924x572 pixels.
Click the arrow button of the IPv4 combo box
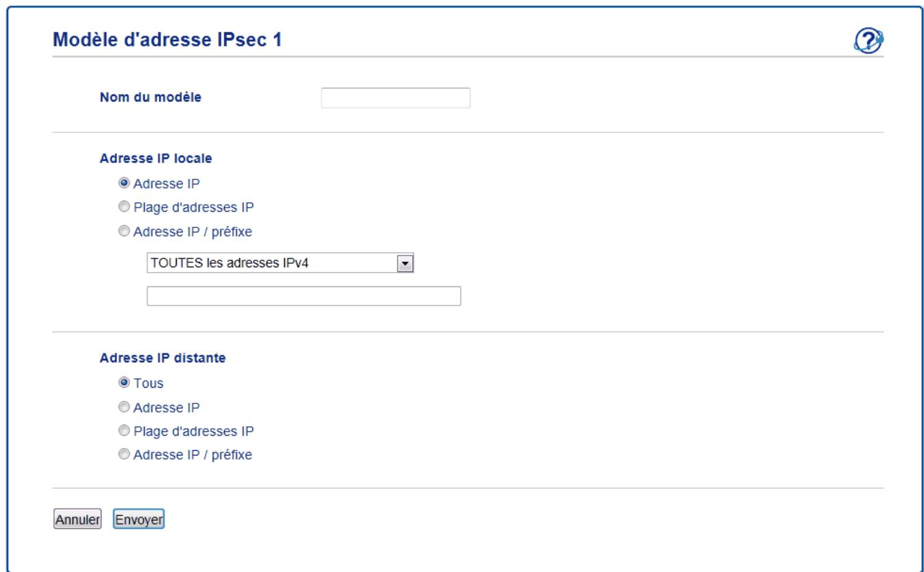click(406, 263)
